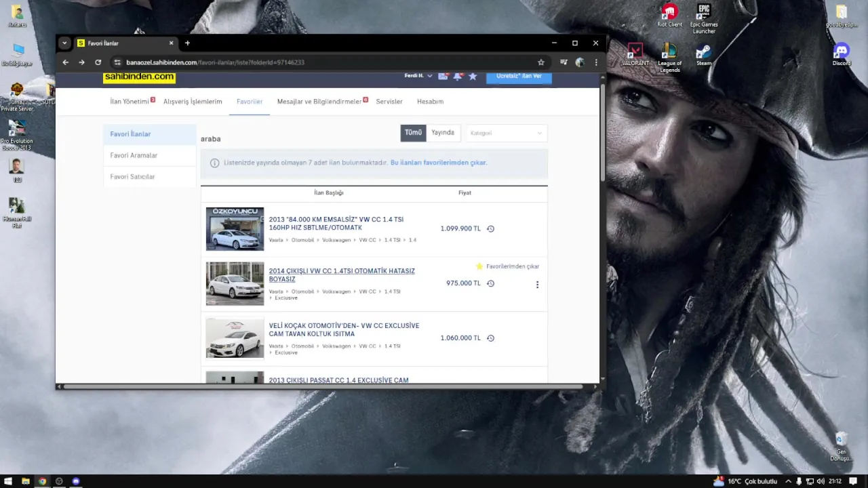Select the Favoriler tab
Screen dimensions: 868x488
[250, 102]
